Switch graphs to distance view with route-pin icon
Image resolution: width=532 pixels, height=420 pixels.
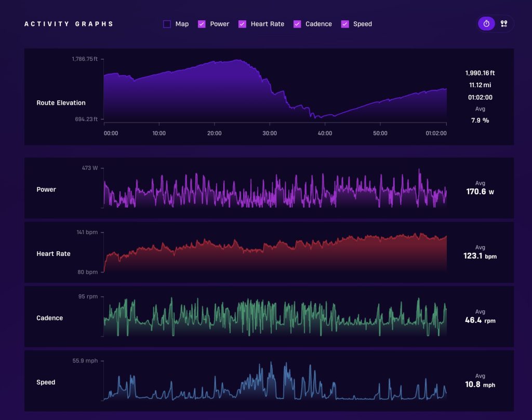[x=504, y=24]
